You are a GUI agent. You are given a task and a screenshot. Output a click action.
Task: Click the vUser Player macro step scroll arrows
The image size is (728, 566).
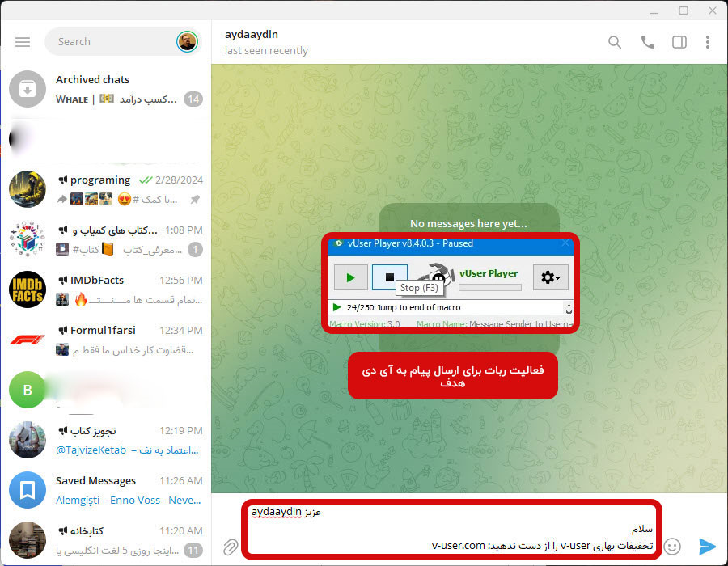(x=569, y=307)
